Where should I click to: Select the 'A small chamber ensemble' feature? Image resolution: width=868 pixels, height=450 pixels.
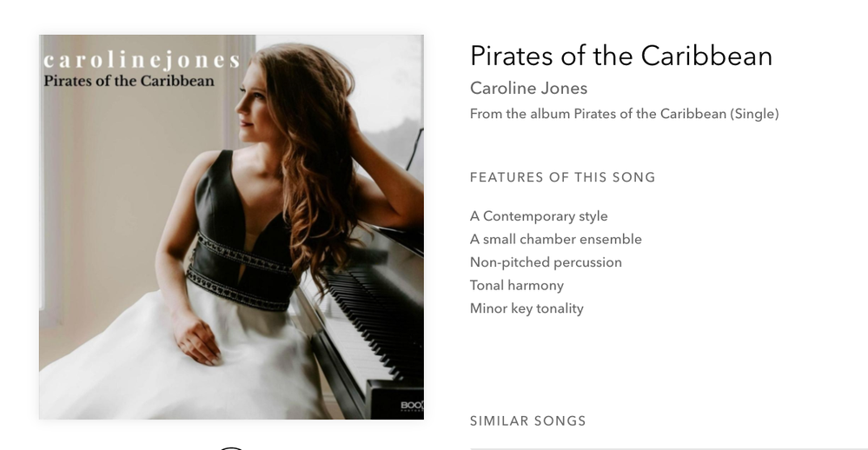click(555, 239)
